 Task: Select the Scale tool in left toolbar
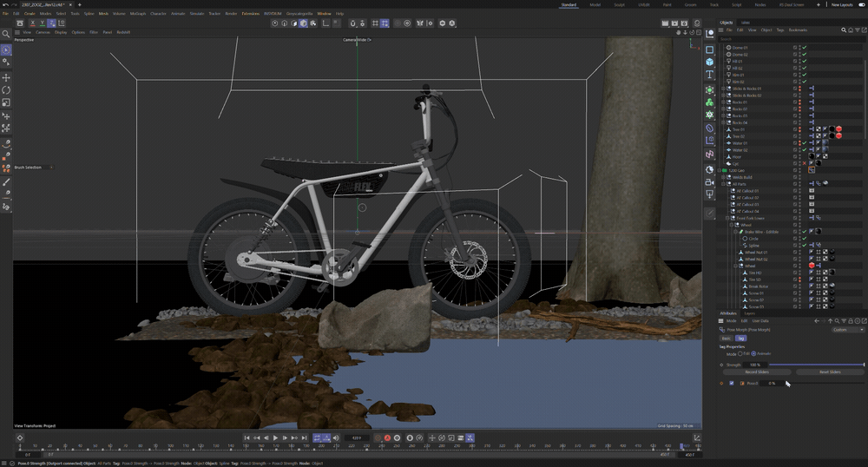click(6, 102)
